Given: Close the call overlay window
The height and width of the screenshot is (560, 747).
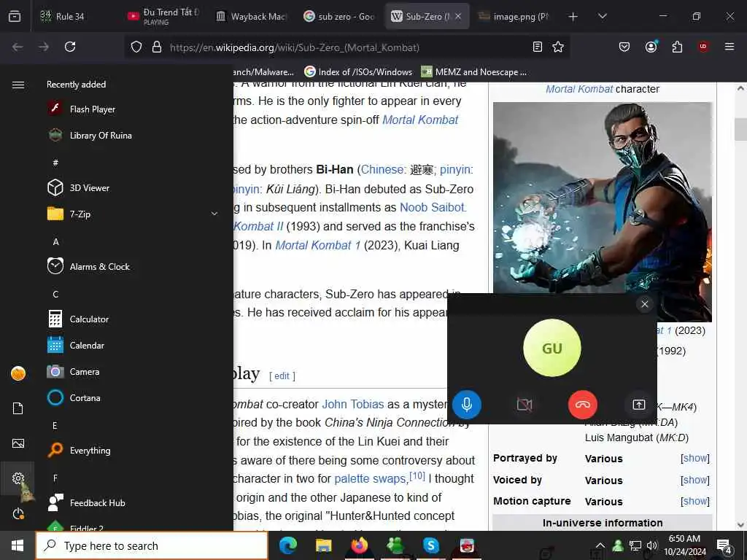Looking at the screenshot, I should pos(645,304).
